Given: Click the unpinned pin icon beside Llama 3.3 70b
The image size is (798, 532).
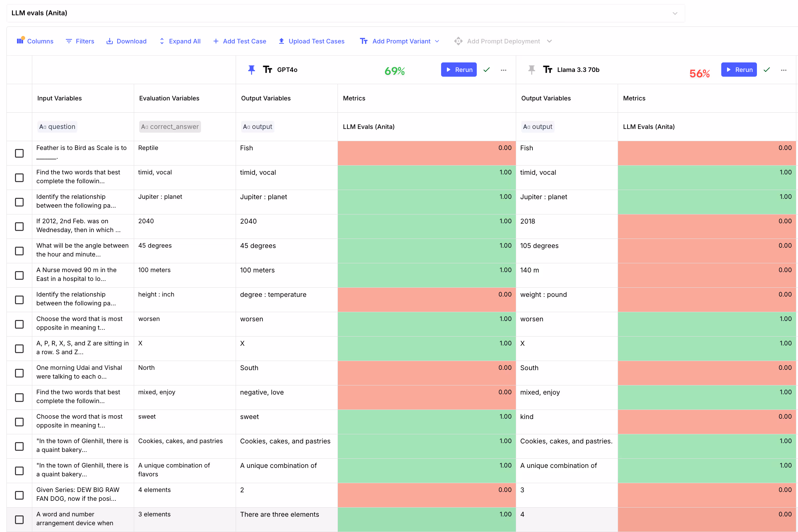Looking at the screenshot, I should pyautogui.click(x=531, y=70).
